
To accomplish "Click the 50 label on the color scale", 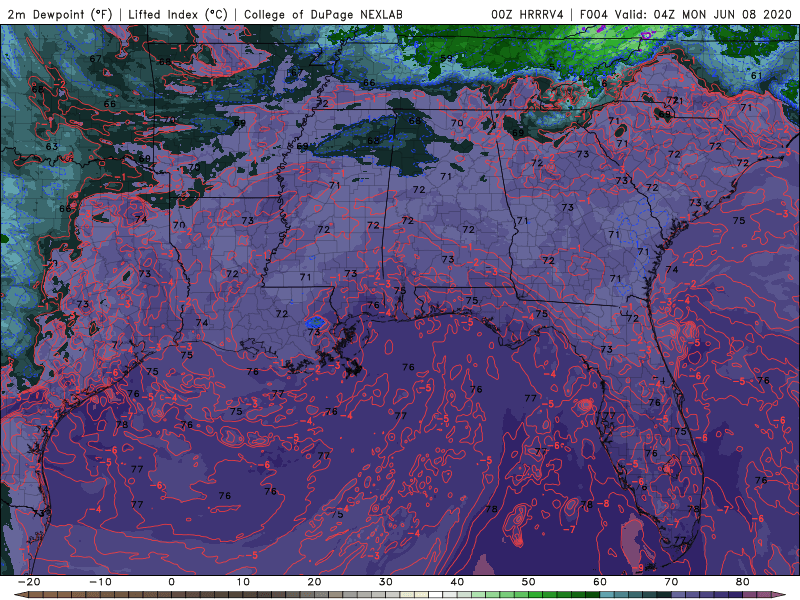I will tap(529, 582).
